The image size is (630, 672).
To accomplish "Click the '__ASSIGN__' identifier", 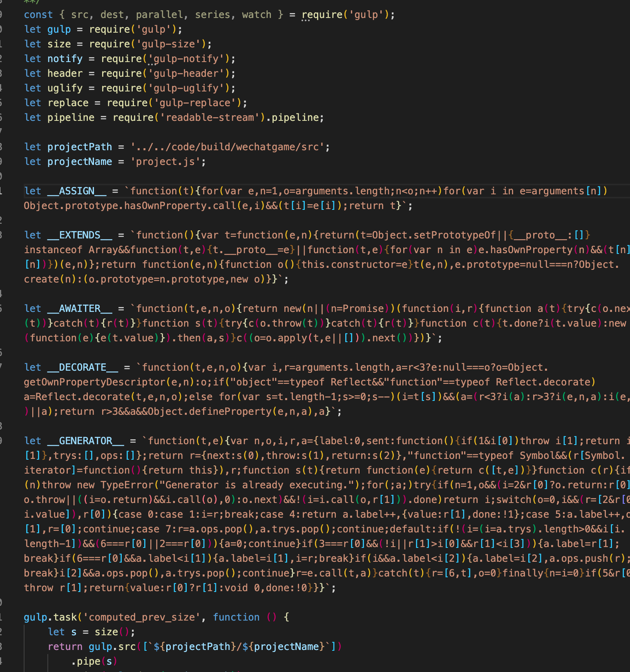I will coord(77,191).
